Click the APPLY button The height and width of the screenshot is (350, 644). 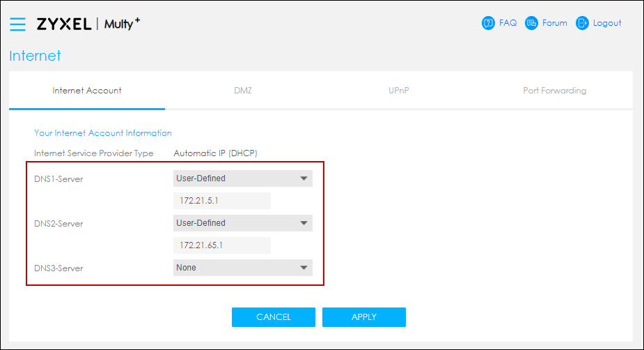[364, 317]
